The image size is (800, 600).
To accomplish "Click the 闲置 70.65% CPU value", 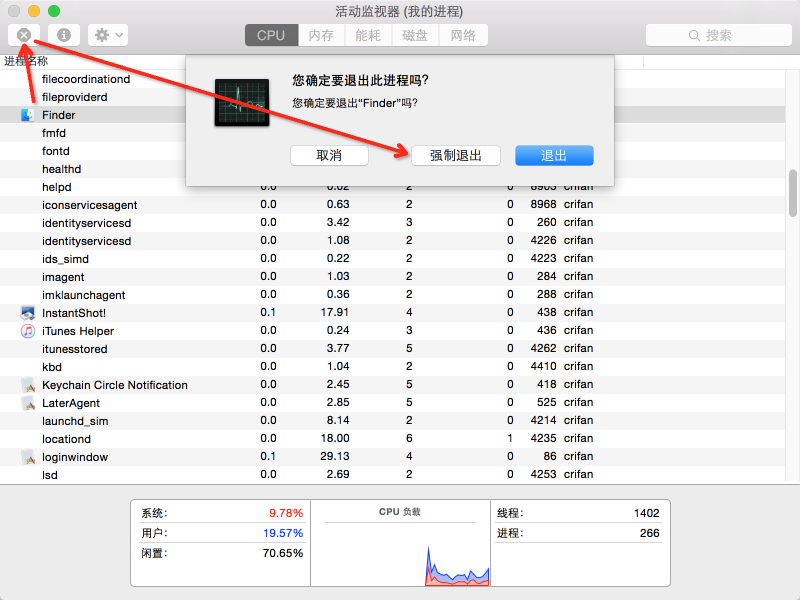I will tap(283, 553).
